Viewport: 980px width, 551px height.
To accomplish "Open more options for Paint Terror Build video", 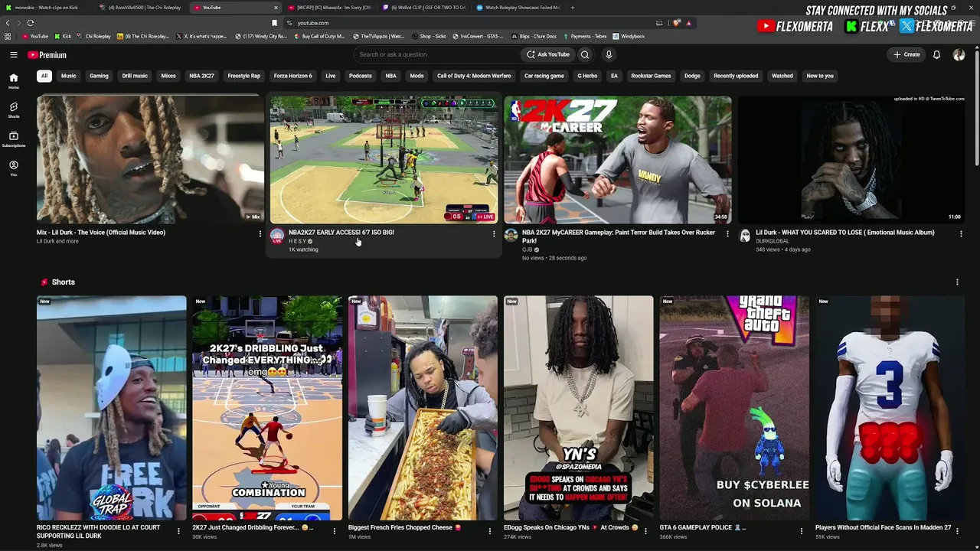I will point(727,233).
